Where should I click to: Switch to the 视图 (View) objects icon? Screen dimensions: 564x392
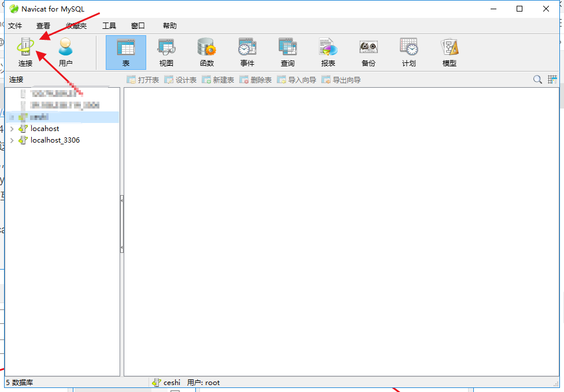click(x=166, y=52)
